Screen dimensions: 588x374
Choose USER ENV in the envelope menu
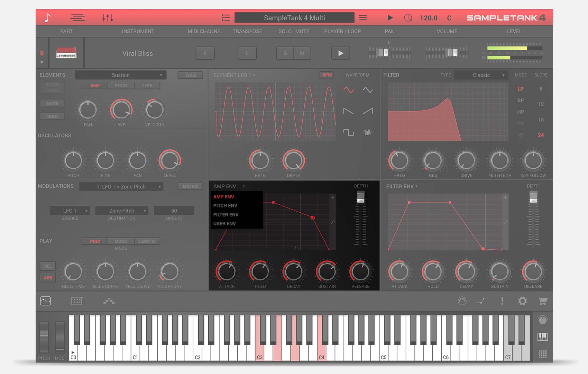point(224,224)
